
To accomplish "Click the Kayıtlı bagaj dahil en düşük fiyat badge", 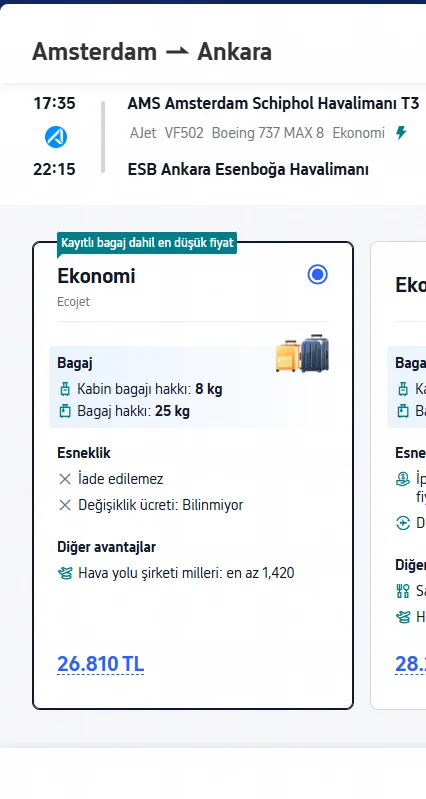I will coord(147,243).
